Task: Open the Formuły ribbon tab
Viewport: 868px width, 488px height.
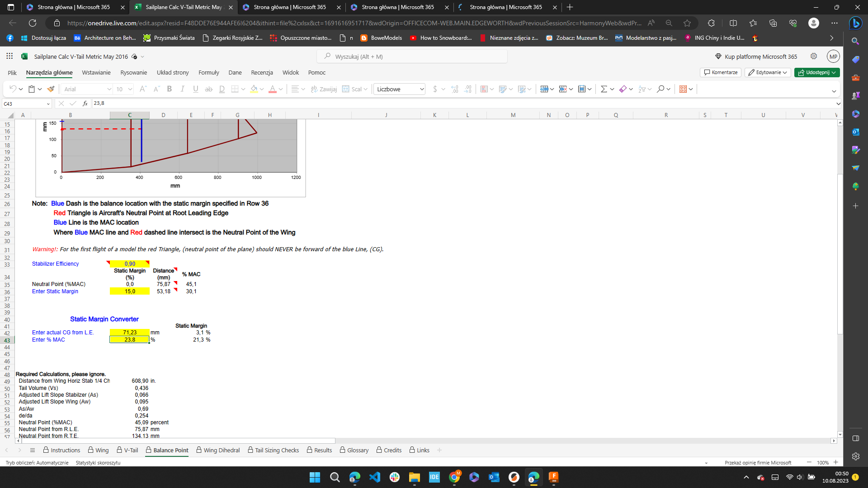Action: (x=208, y=72)
